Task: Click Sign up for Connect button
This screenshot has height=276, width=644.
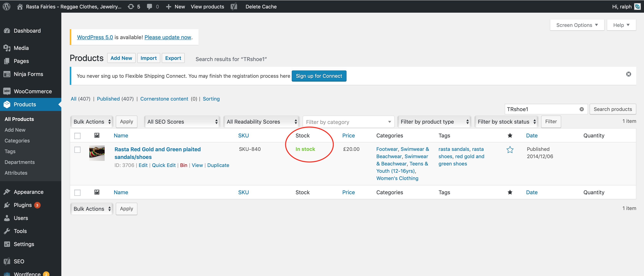Action: coord(319,76)
